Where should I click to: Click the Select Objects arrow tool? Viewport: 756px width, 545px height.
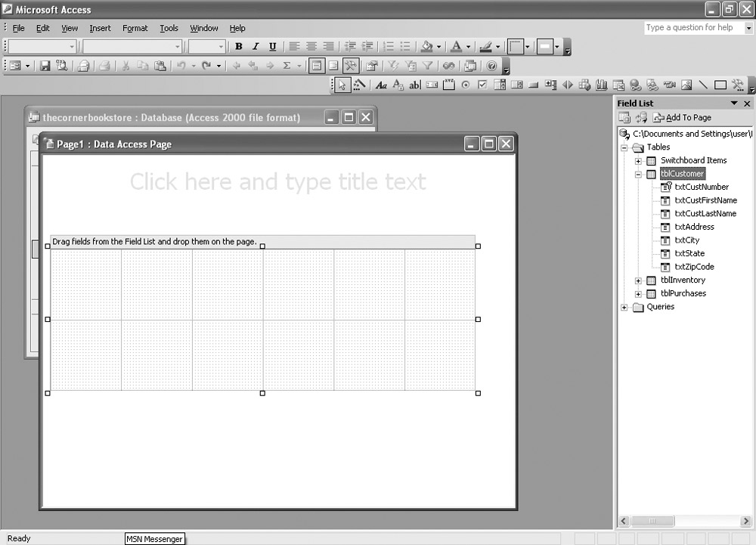click(342, 85)
